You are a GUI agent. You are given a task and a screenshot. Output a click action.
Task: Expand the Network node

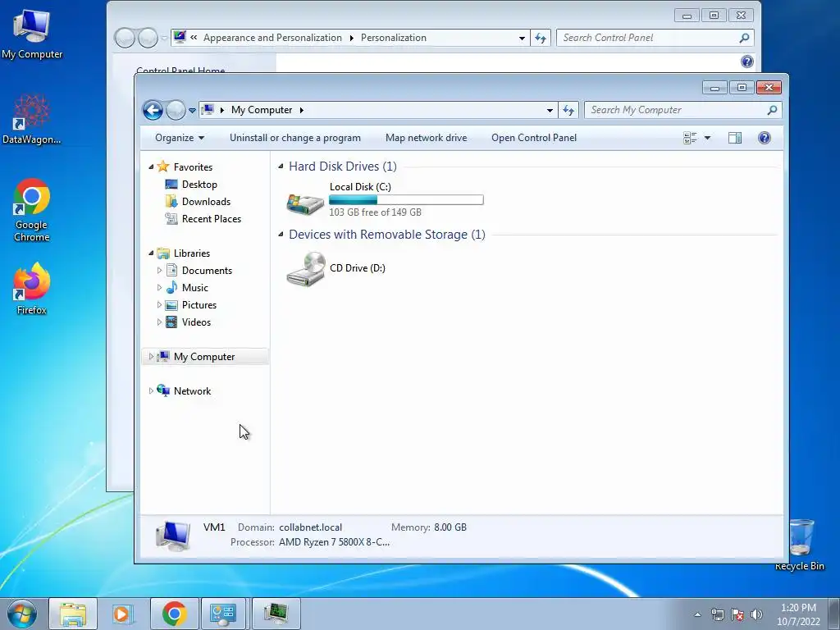151,391
